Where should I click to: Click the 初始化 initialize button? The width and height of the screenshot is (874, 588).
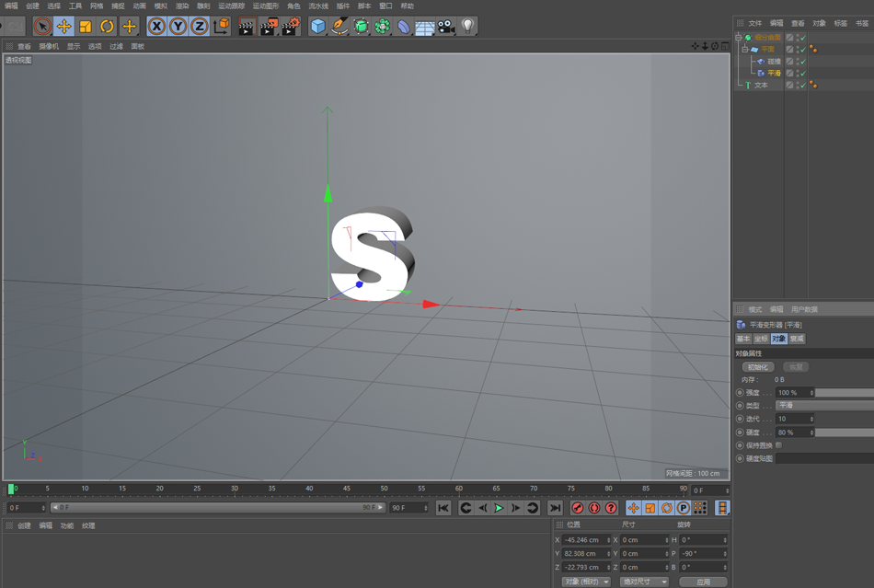click(758, 367)
